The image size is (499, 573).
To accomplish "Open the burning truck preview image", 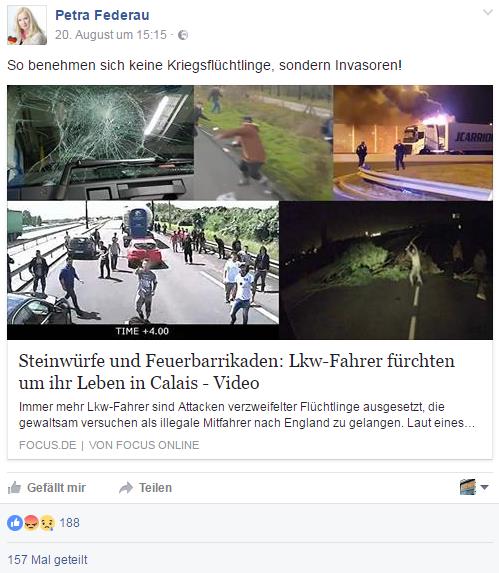I will (x=413, y=143).
